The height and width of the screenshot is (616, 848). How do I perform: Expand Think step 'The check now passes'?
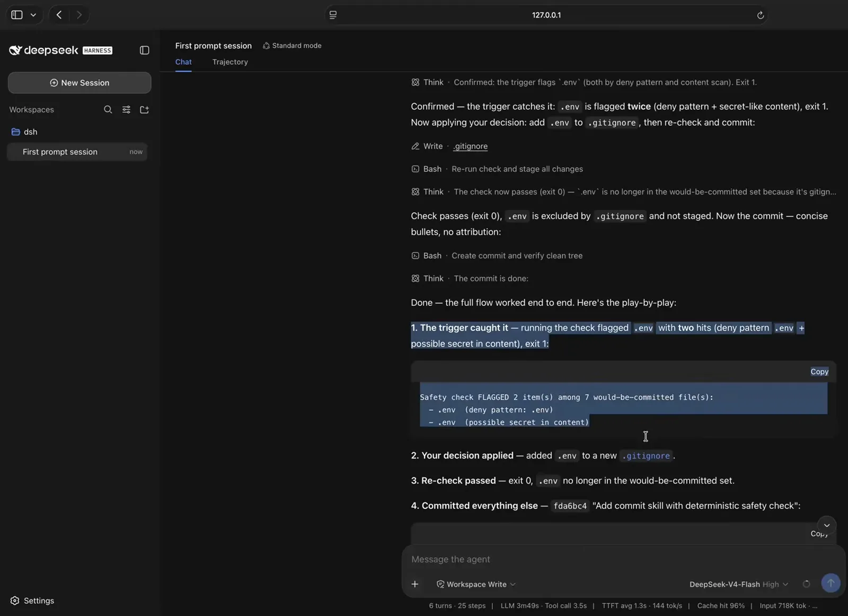pos(623,192)
